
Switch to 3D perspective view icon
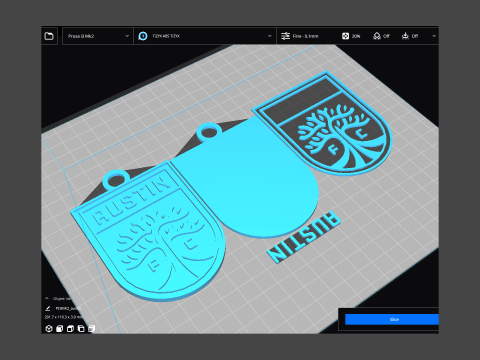pyautogui.click(x=49, y=329)
